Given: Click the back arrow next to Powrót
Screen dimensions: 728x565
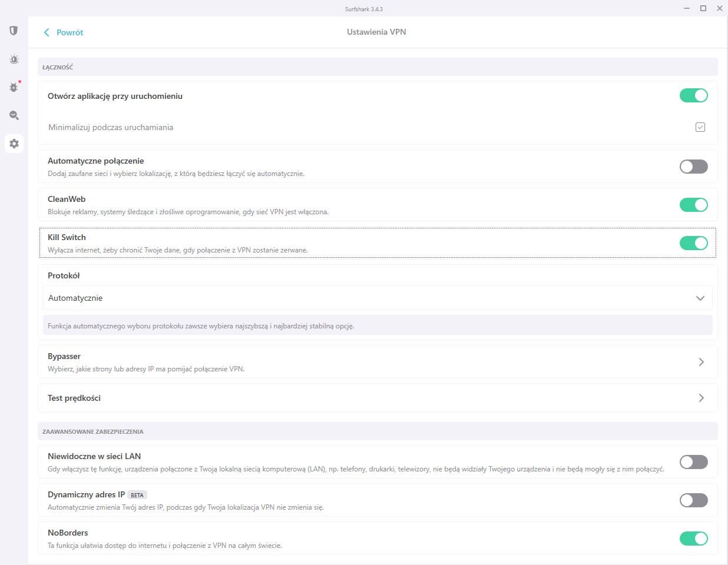Looking at the screenshot, I should point(47,32).
